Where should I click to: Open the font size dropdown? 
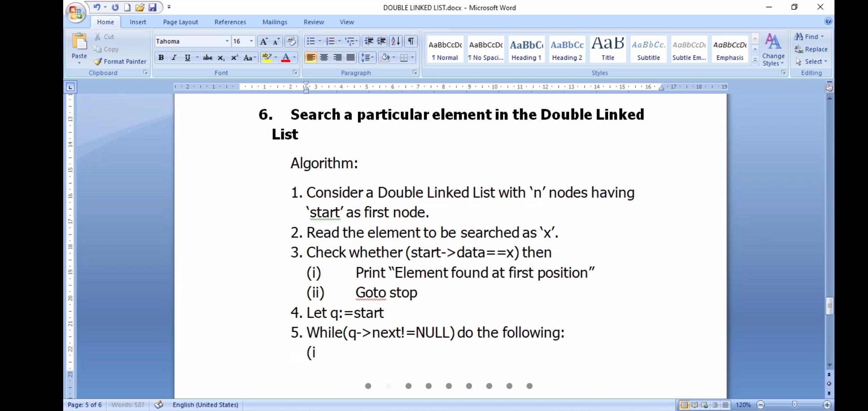(251, 41)
